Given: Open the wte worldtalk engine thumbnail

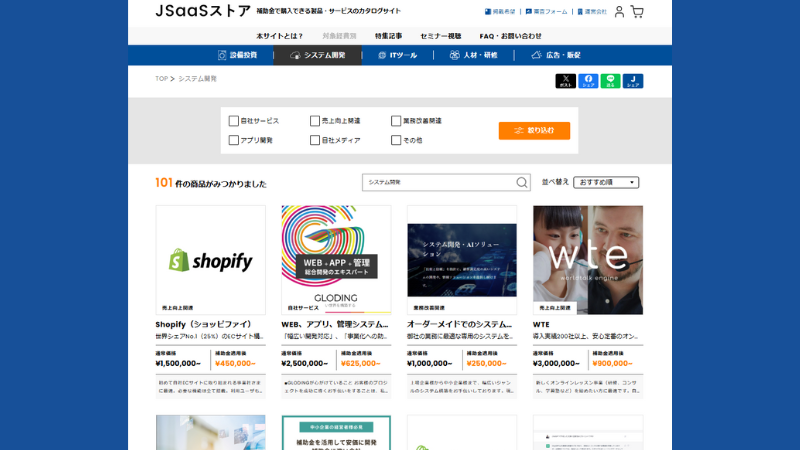Looking at the screenshot, I should [588, 260].
